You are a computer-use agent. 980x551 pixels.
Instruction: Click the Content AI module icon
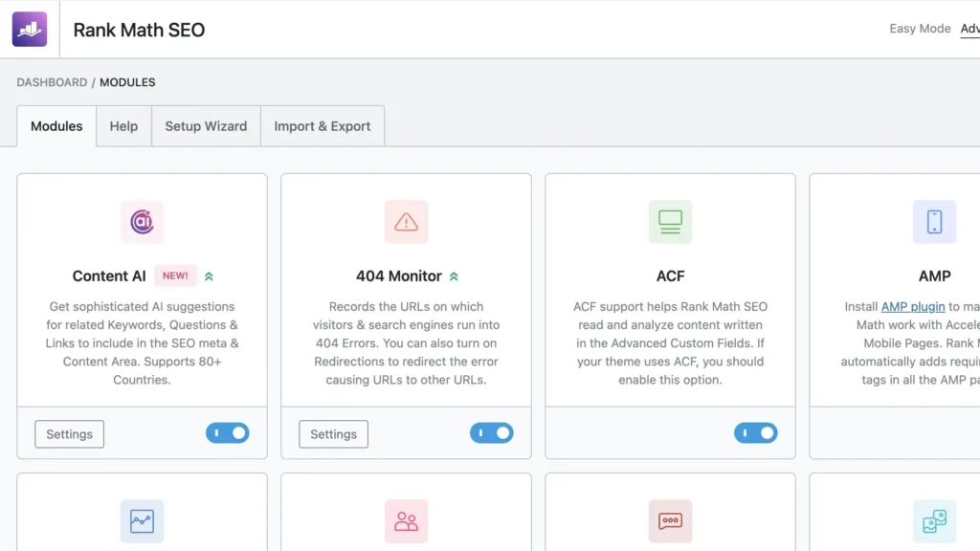[x=142, y=222]
